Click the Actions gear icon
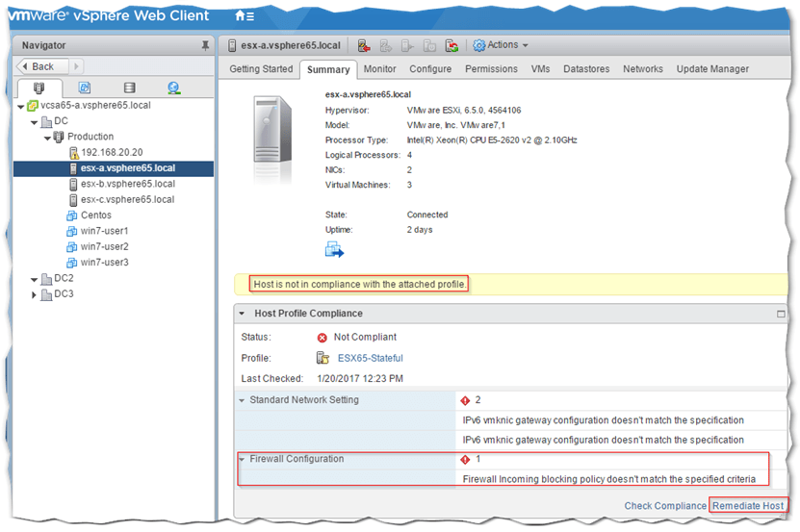Screen dimensions: 800x532 click(479, 45)
